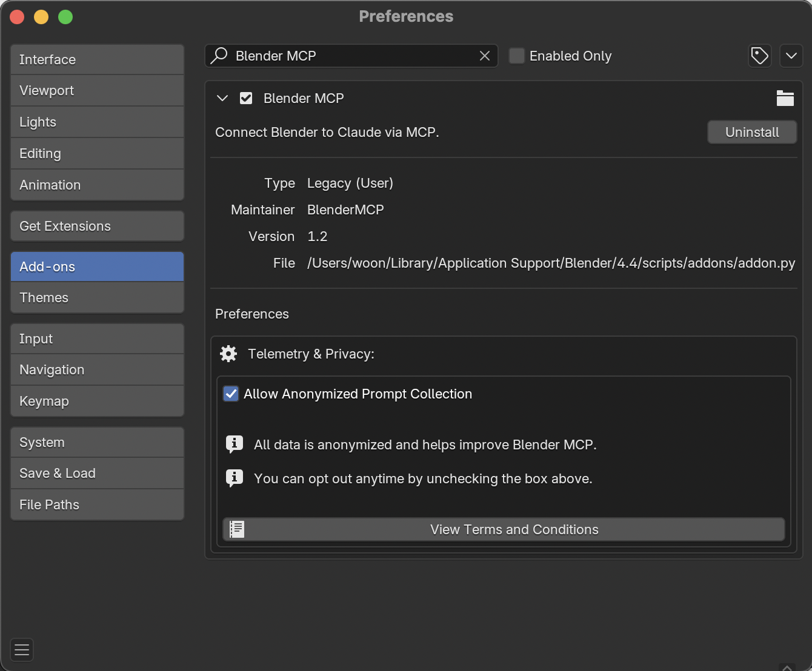The width and height of the screenshot is (812, 671).
Task: Clear the Blender MCP search text
Action: (485, 56)
